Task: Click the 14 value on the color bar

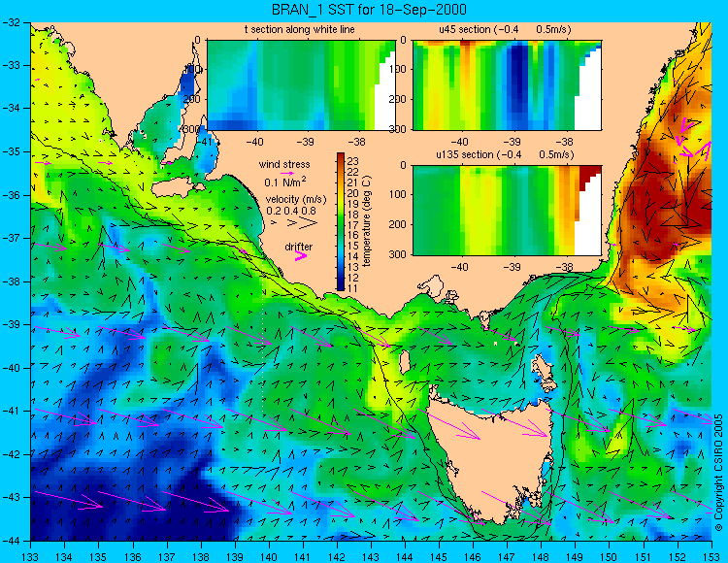Action: pyautogui.click(x=353, y=256)
